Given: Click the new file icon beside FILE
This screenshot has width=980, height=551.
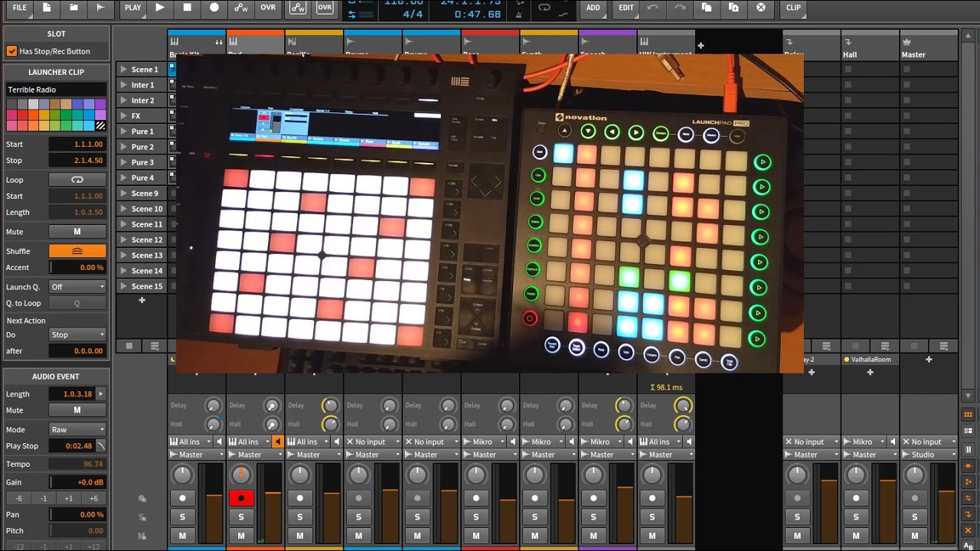Looking at the screenshot, I should click(47, 8).
